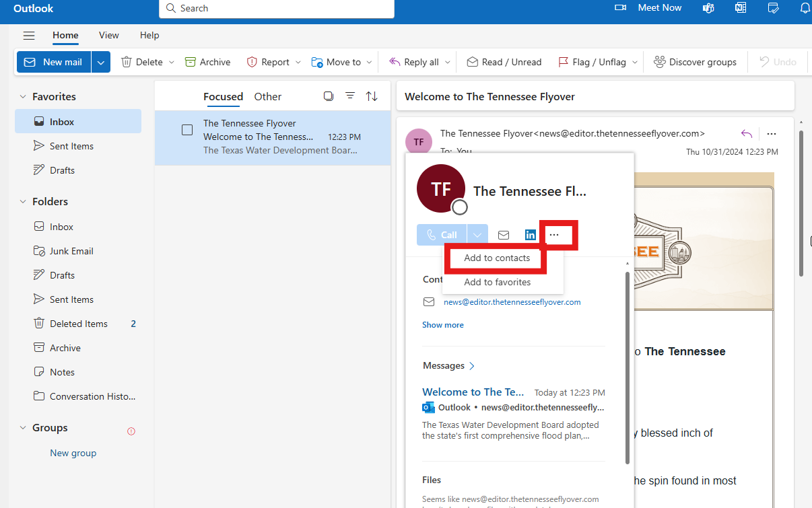
Task: Open more actions ellipsis in message header
Action: coord(772,133)
